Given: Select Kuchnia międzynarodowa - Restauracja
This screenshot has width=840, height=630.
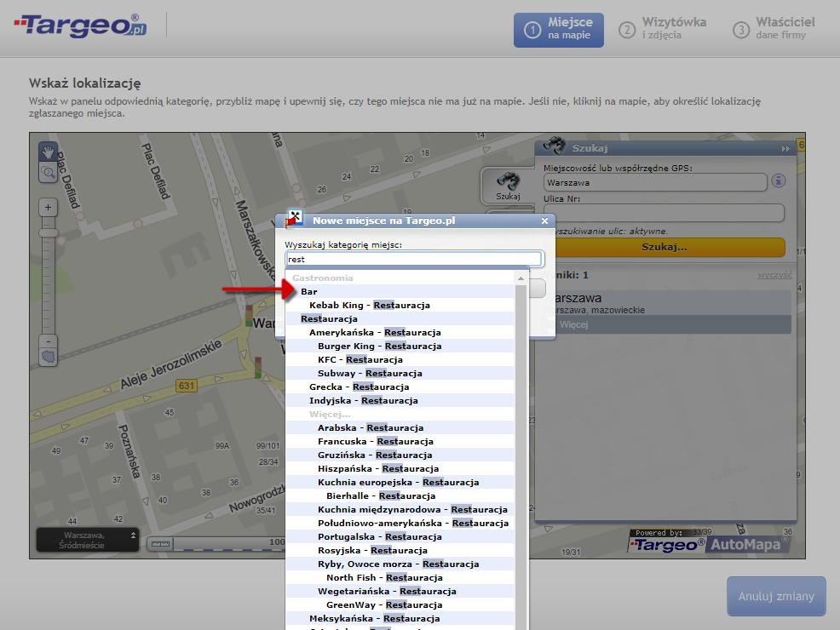Looking at the screenshot, I should coord(400,510).
